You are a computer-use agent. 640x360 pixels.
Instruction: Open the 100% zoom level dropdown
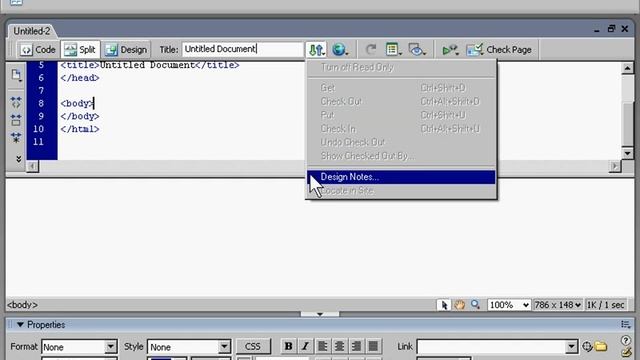(x=509, y=305)
